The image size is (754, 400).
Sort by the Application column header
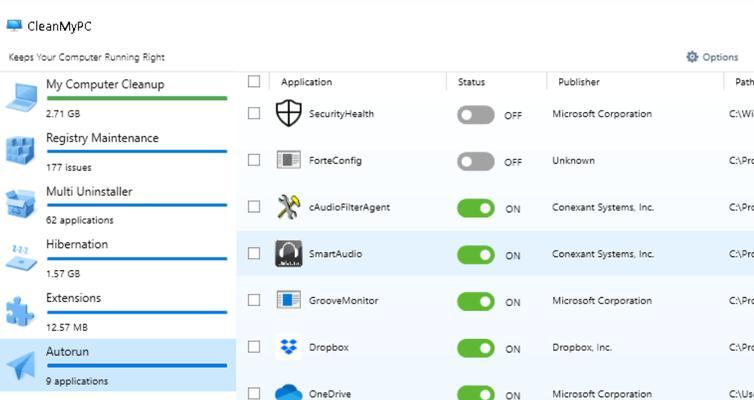point(306,82)
